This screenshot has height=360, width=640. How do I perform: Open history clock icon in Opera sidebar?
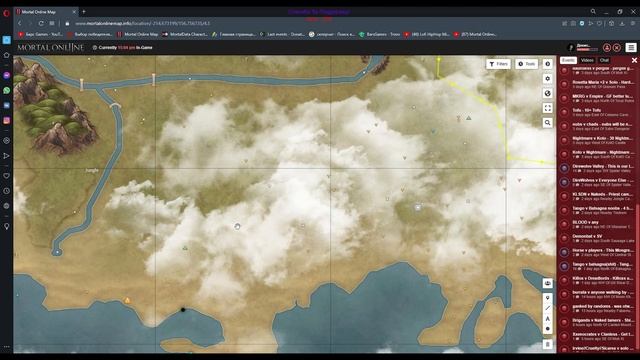click(x=7, y=191)
